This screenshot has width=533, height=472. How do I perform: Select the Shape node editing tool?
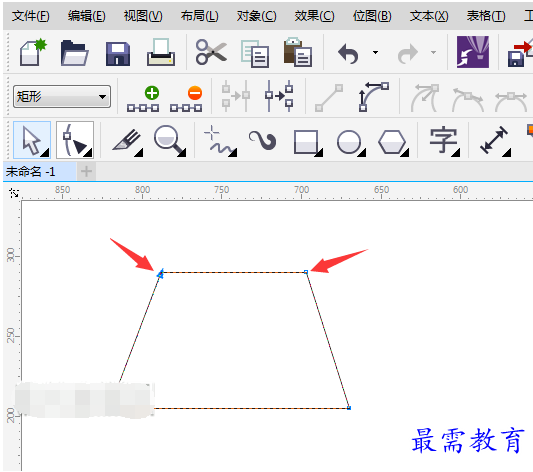coord(75,140)
